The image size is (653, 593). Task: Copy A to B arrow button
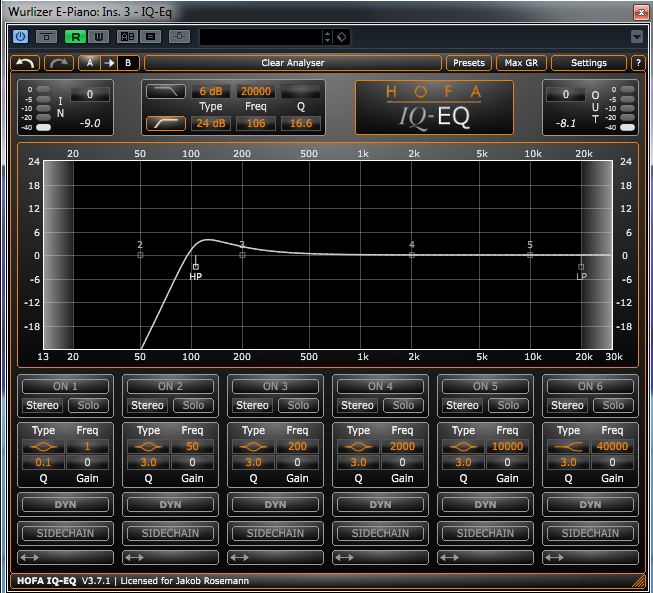click(x=110, y=63)
